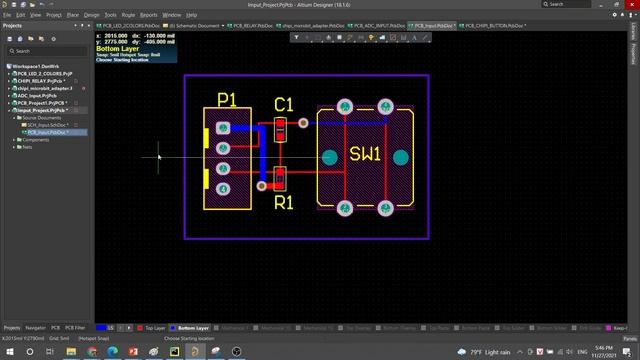Viewport: 640px width, 360px height.
Task: Open the PCB Filter panel tab
Action: tap(75, 328)
